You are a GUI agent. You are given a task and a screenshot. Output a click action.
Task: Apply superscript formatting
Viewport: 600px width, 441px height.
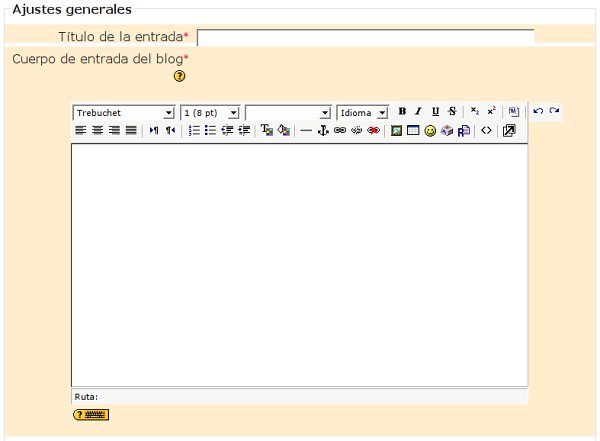492,111
